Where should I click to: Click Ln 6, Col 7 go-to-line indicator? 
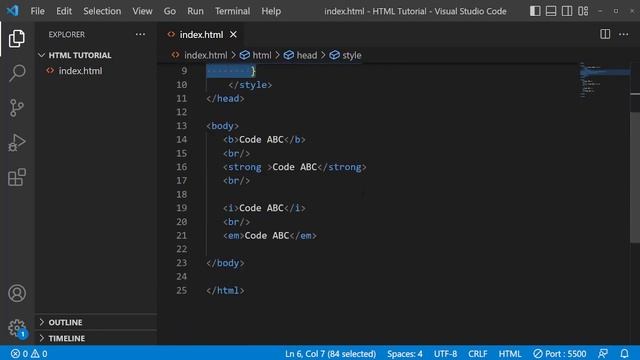[x=330, y=353]
